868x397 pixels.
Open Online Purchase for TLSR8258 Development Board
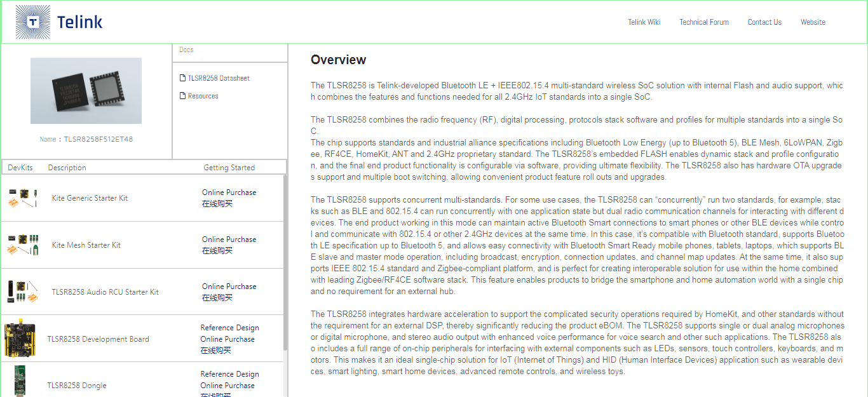[227, 339]
